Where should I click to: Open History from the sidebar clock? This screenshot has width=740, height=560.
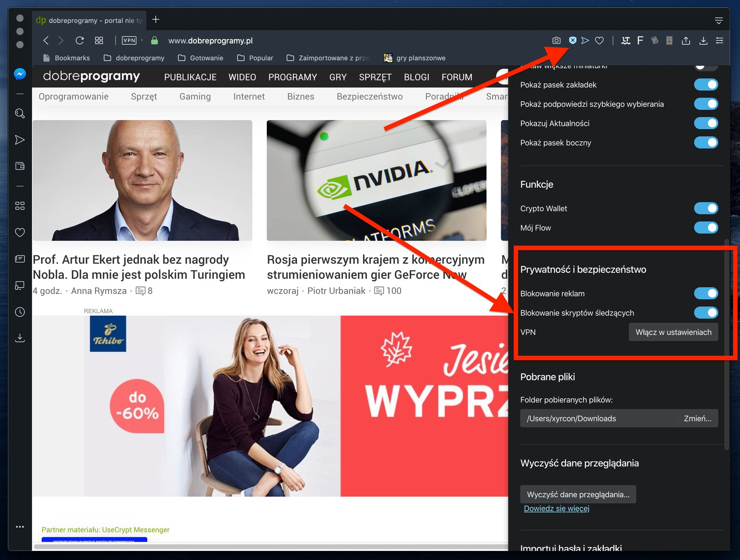[20, 312]
